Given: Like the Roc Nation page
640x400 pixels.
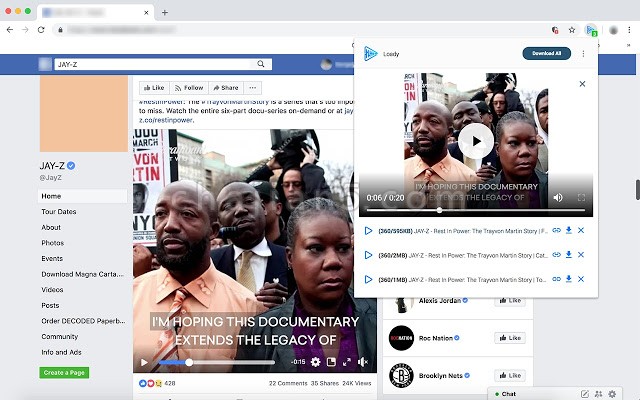Looking at the screenshot, I should pyautogui.click(x=510, y=338).
